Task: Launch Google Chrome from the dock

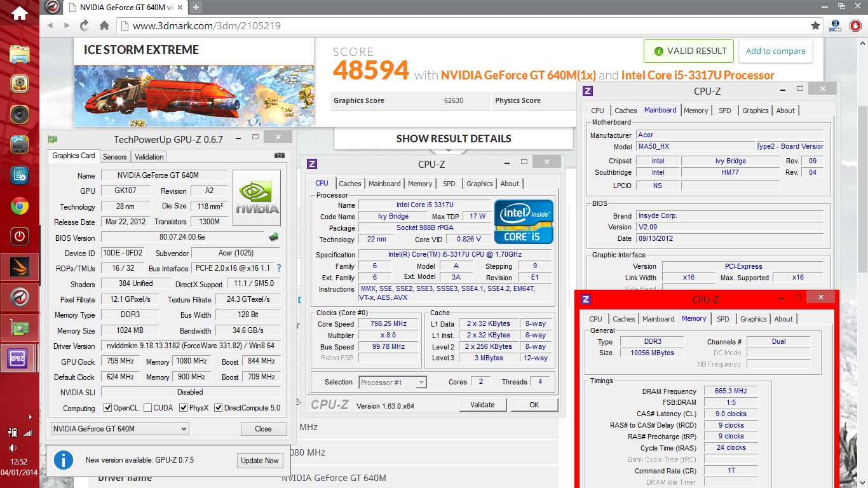Action: (20, 206)
